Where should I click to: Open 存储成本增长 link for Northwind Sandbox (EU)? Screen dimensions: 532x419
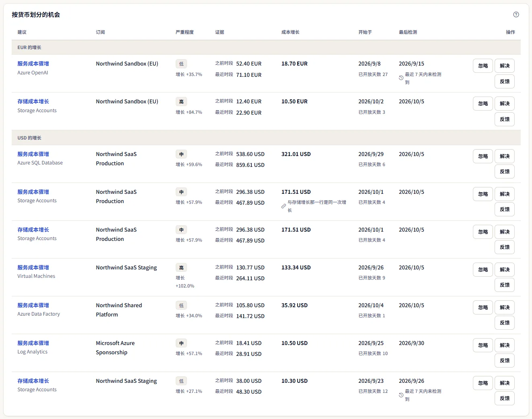(33, 101)
